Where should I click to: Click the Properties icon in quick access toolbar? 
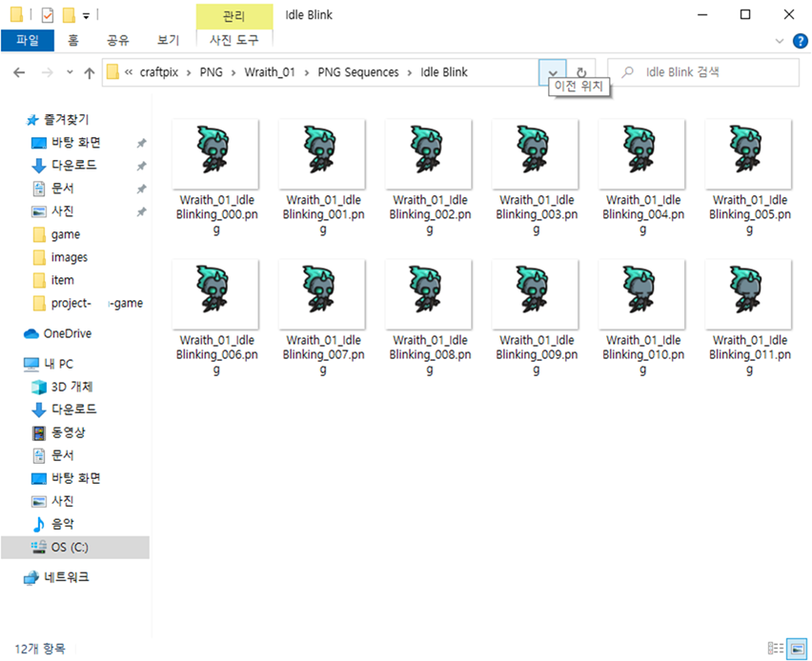(47, 15)
